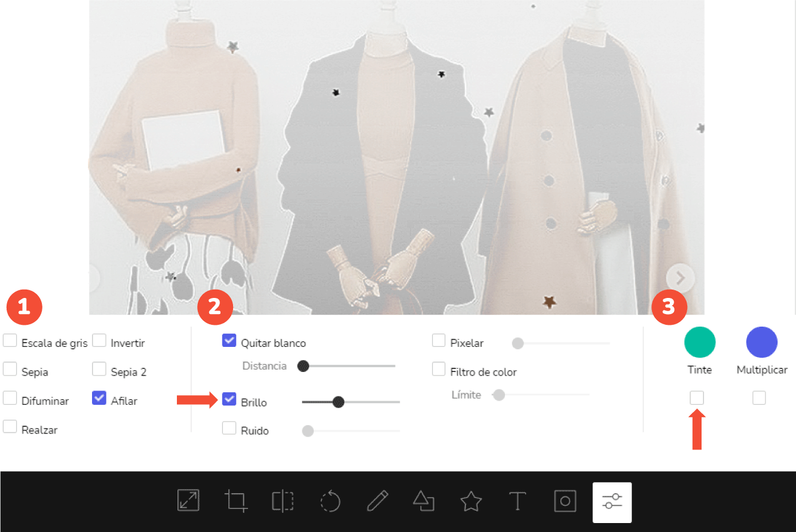Pick the blue Multiplicar color swatch

(762, 342)
